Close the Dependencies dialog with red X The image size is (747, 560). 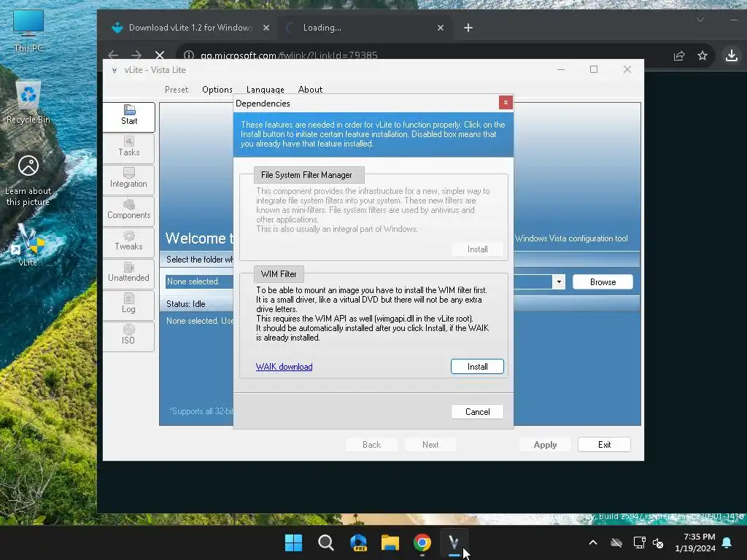click(506, 102)
